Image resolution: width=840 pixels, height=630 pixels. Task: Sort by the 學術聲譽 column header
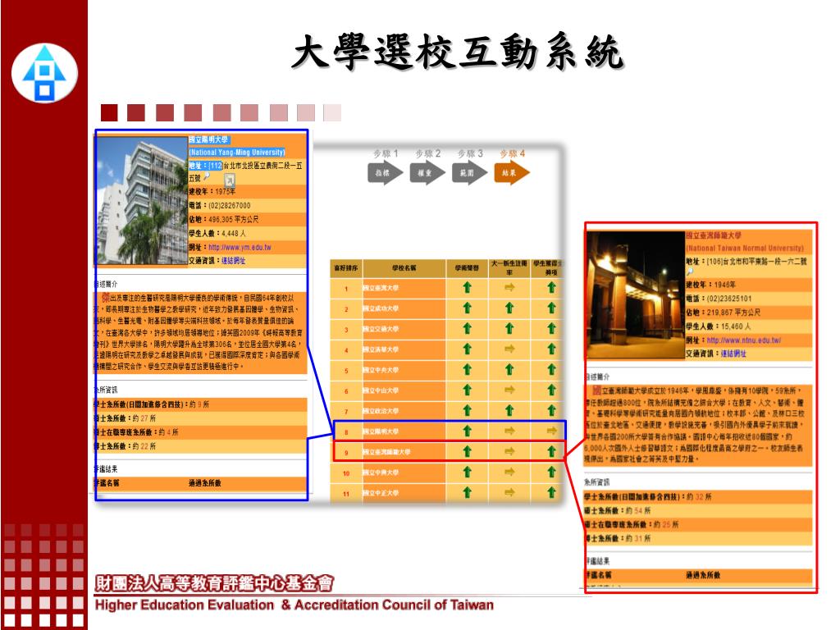(x=467, y=268)
